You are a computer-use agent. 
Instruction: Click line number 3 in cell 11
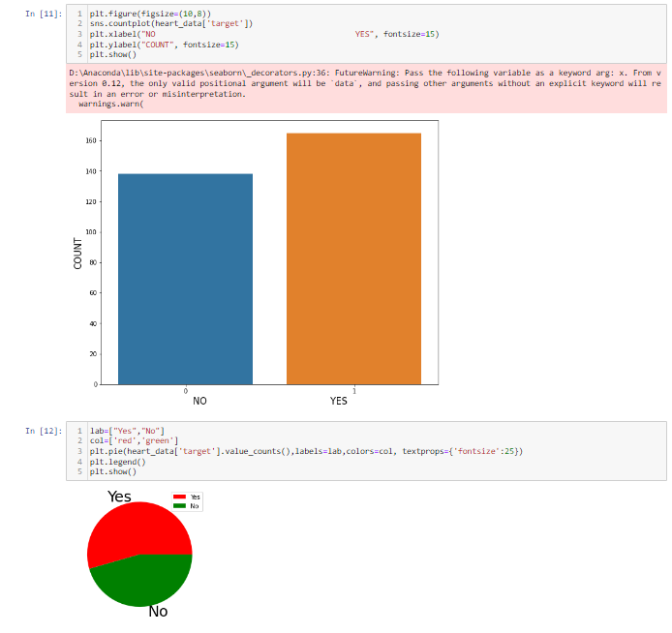click(79, 34)
